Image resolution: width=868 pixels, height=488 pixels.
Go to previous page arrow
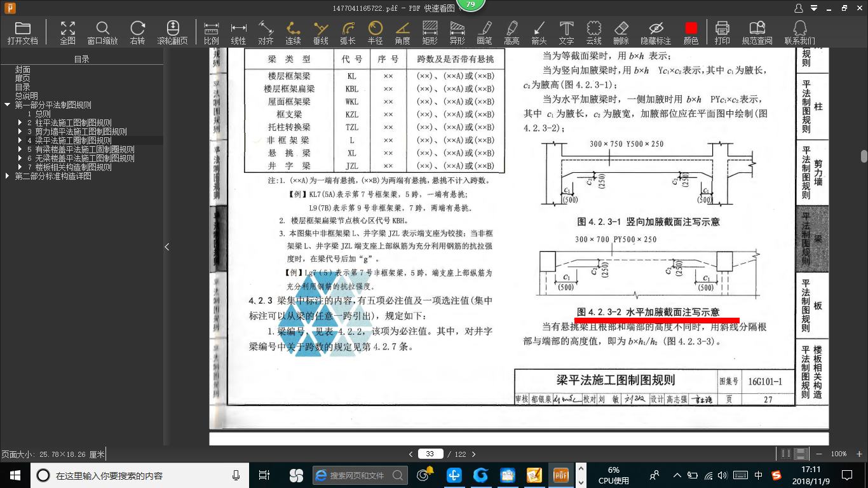tap(411, 454)
